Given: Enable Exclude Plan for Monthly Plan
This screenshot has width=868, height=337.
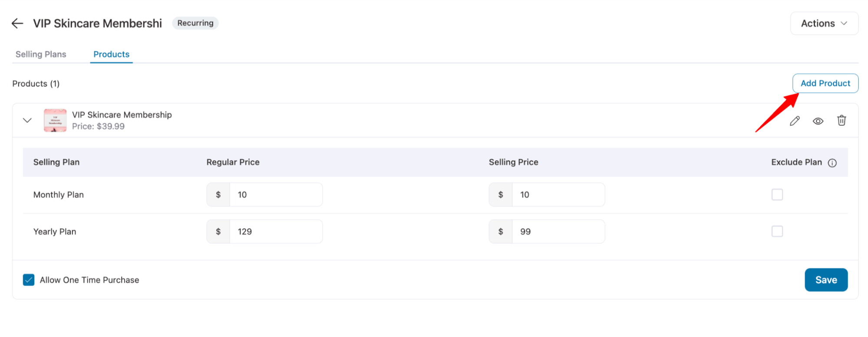Looking at the screenshot, I should pos(777,195).
